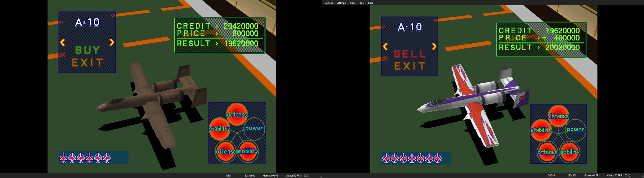The width and height of the screenshot is (644, 178).
Task: Select EXIT below the BUY option
Action: coord(87,62)
